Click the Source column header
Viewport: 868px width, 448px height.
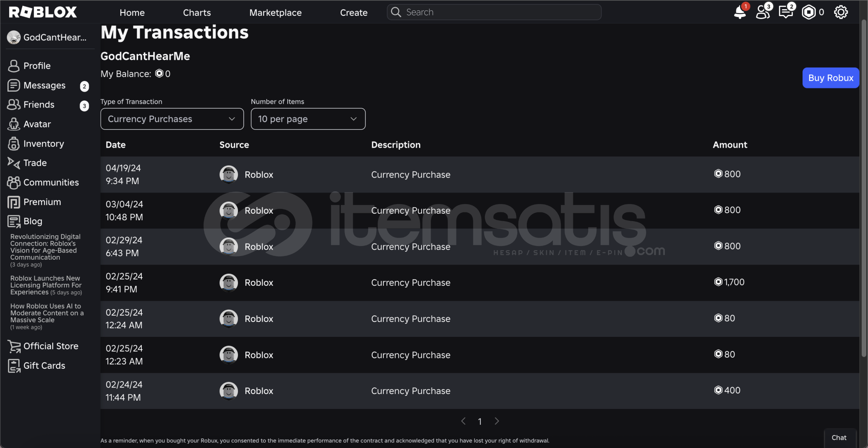point(234,145)
